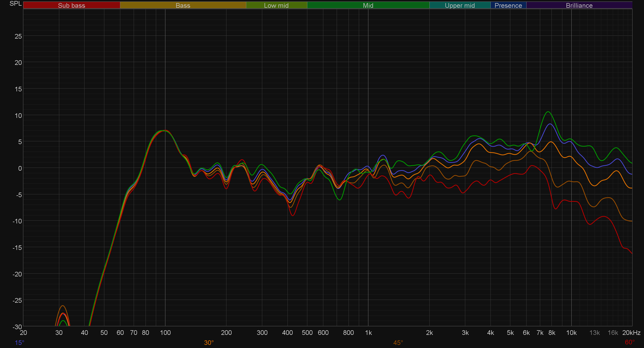644x348 pixels.
Task: Click the 10k frequency axis tick label
Action: 571,333
